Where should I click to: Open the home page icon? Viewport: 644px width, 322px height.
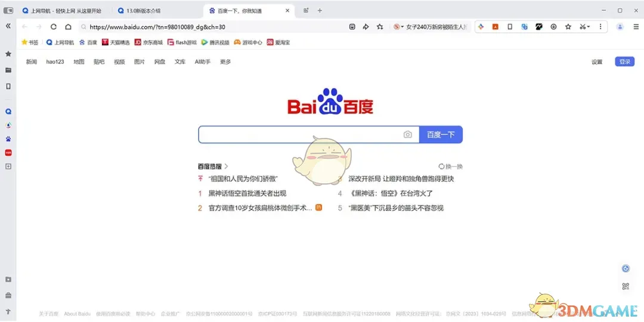(68, 27)
